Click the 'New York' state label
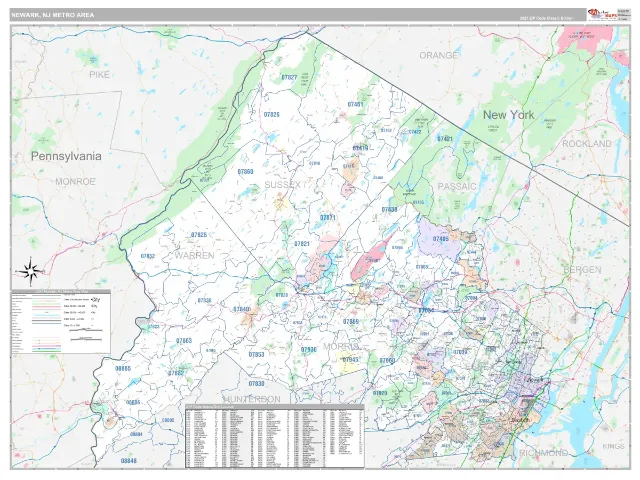640x480 pixels. 509,115
